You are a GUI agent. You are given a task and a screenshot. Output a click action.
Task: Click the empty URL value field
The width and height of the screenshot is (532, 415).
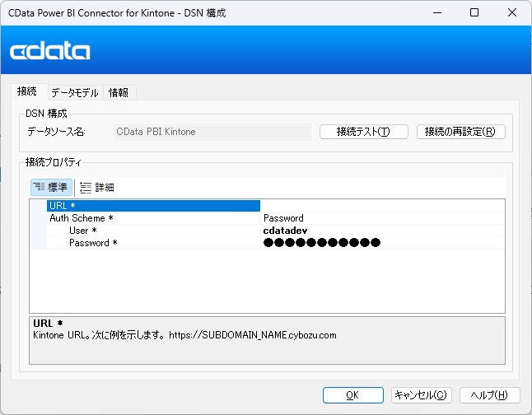[x=382, y=206]
